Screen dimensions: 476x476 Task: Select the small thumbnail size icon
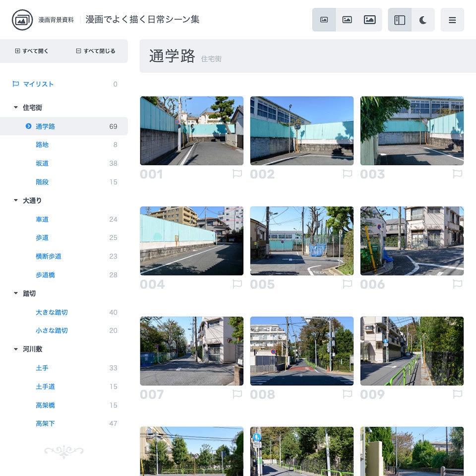coord(324,20)
